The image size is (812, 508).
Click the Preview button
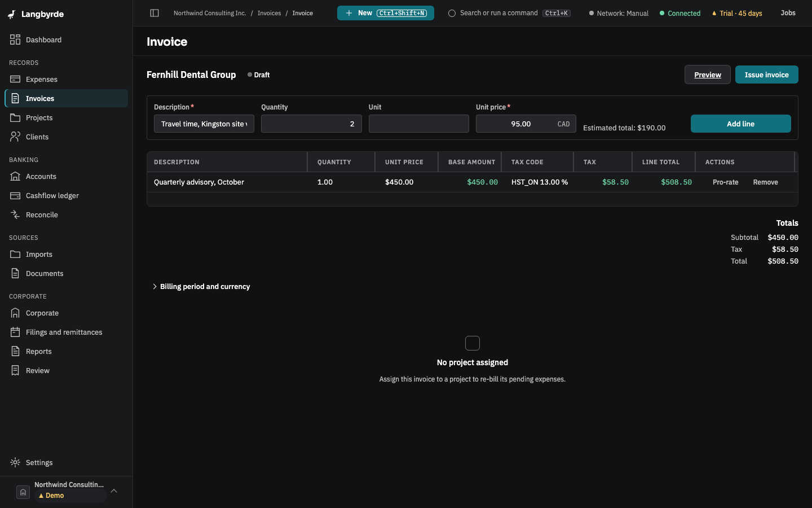click(708, 75)
